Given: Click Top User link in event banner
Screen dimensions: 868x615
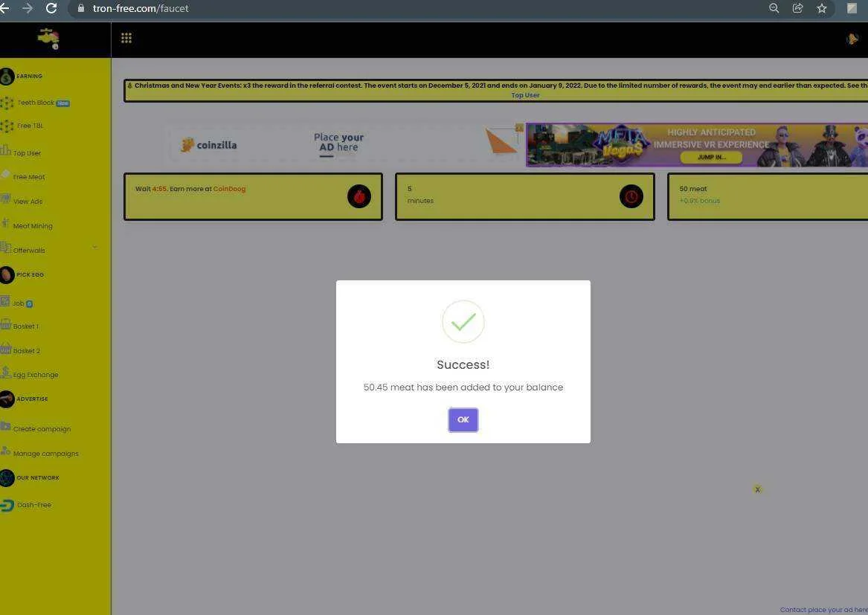Looking at the screenshot, I should coord(525,95).
